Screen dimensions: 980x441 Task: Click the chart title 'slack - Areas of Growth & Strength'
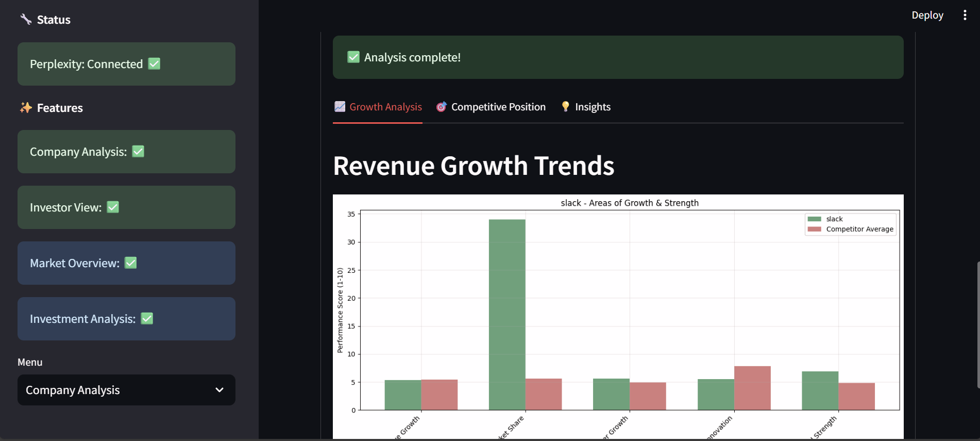[x=630, y=203]
